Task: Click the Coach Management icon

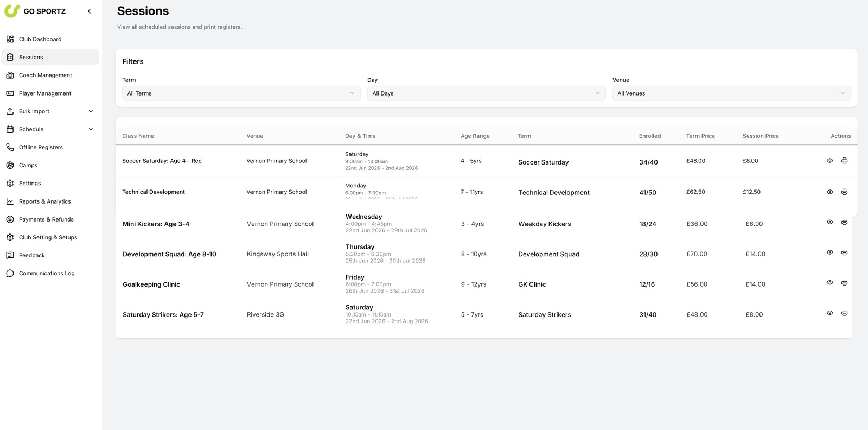Action: pos(10,75)
